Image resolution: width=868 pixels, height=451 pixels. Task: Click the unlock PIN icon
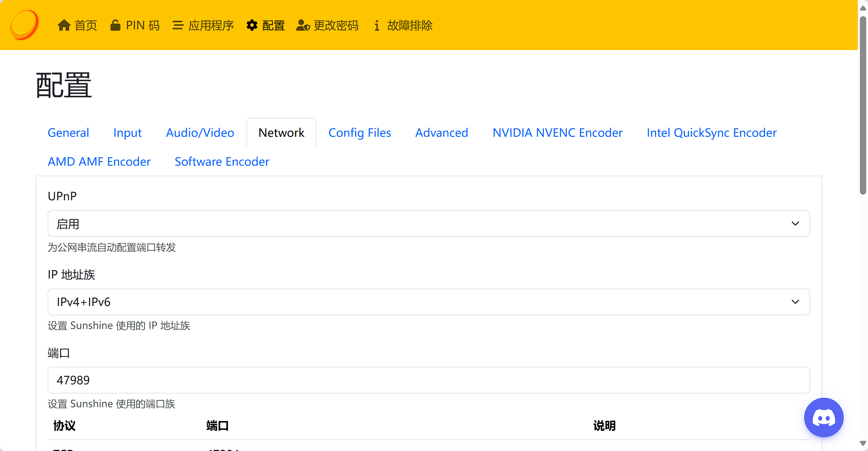[x=115, y=25]
